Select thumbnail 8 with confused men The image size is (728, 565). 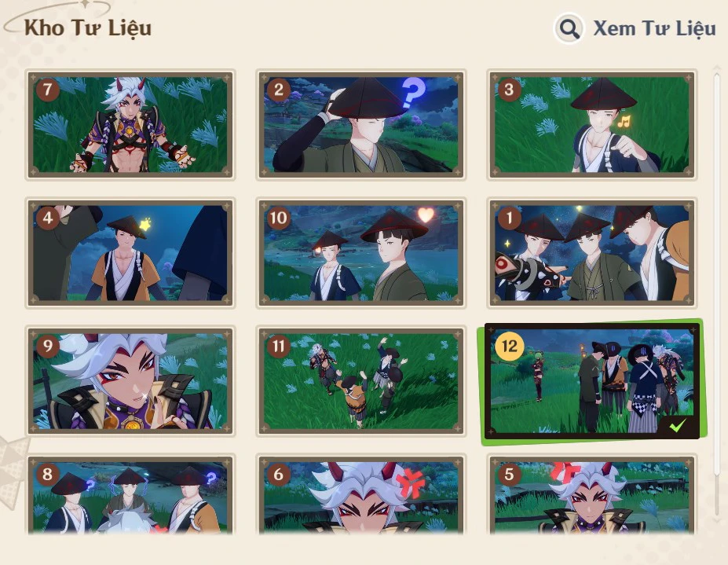pos(130,495)
